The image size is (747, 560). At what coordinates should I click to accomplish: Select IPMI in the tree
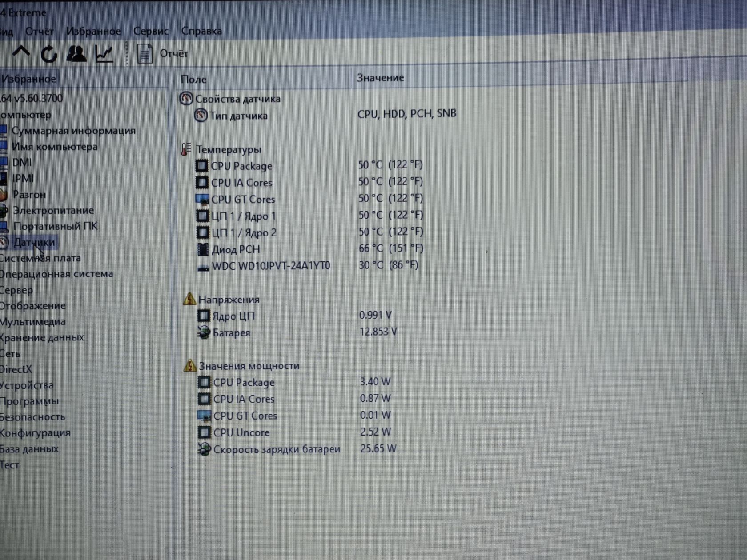point(23,179)
